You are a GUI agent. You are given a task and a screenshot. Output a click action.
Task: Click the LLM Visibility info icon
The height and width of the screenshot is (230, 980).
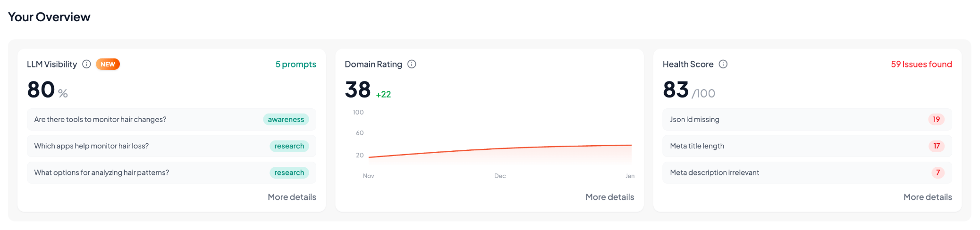86,64
